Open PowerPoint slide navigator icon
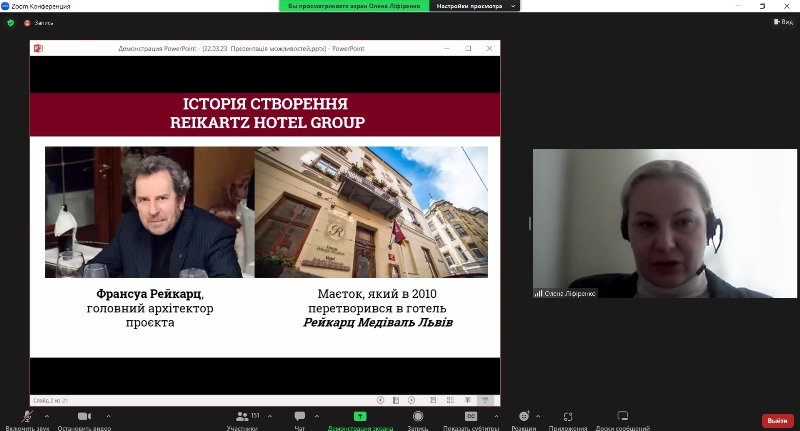 (x=395, y=400)
